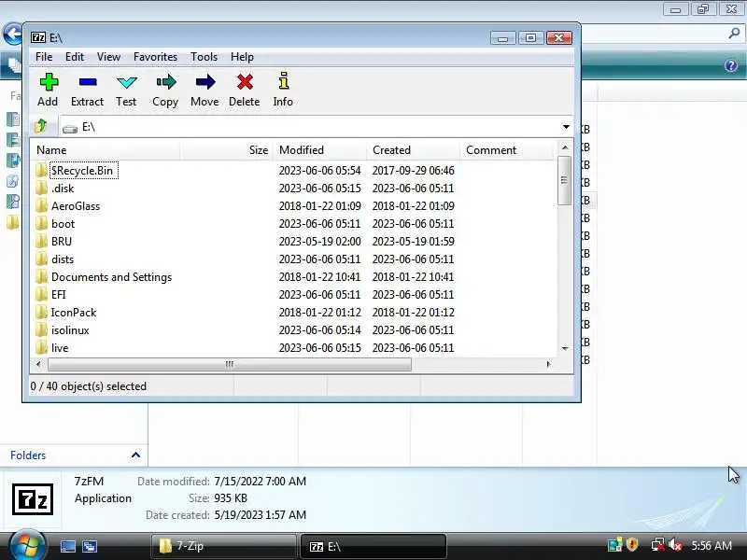This screenshot has height=560, width=747.
Task: Click the Folders label in Explorer pane
Action: (x=28, y=455)
